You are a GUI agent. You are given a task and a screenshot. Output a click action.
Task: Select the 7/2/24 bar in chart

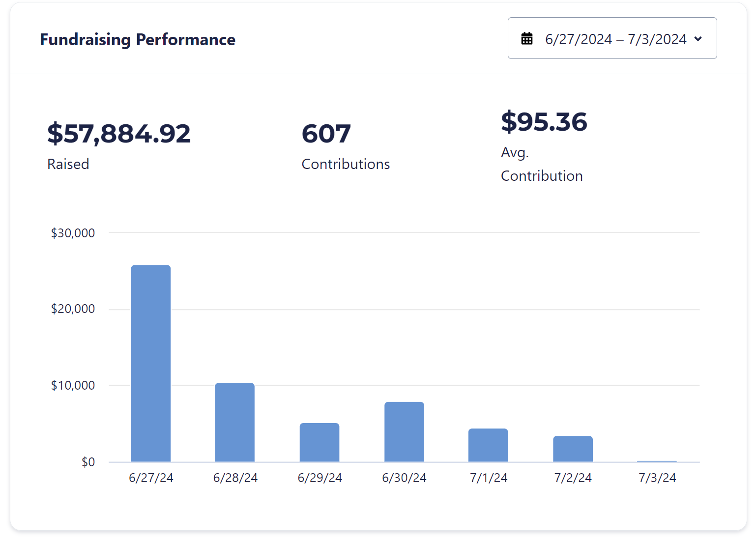tap(573, 449)
